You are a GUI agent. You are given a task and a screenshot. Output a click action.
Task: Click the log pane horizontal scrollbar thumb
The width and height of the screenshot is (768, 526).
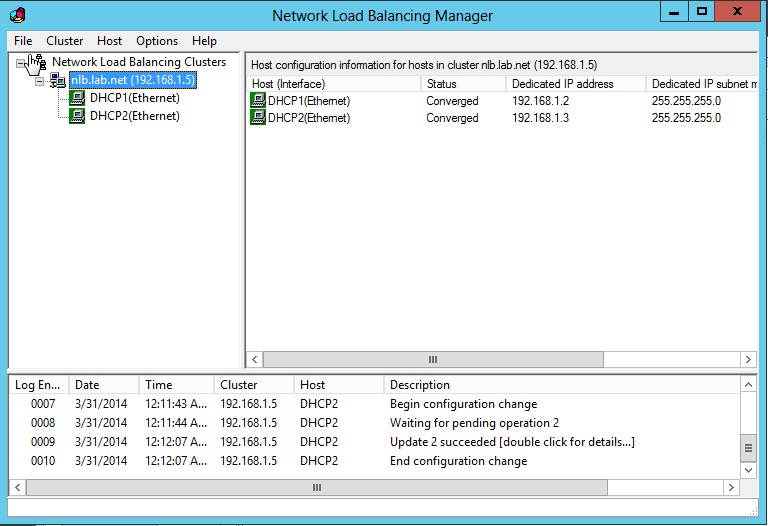click(x=316, y=487)
